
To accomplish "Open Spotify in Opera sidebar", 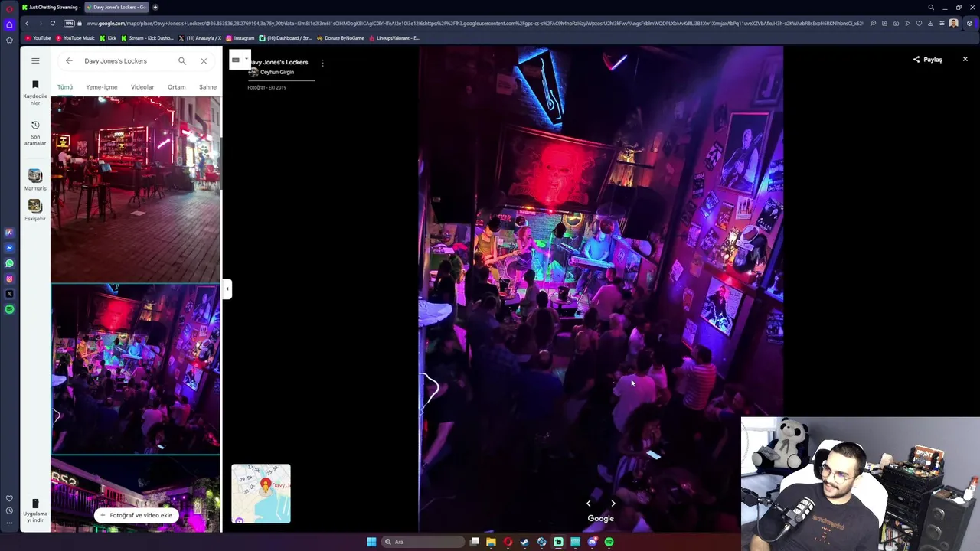I will pos(9,309).
